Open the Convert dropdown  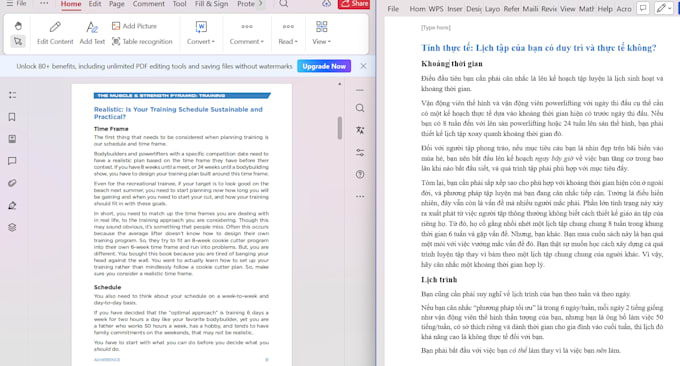[x=201, y=33]
